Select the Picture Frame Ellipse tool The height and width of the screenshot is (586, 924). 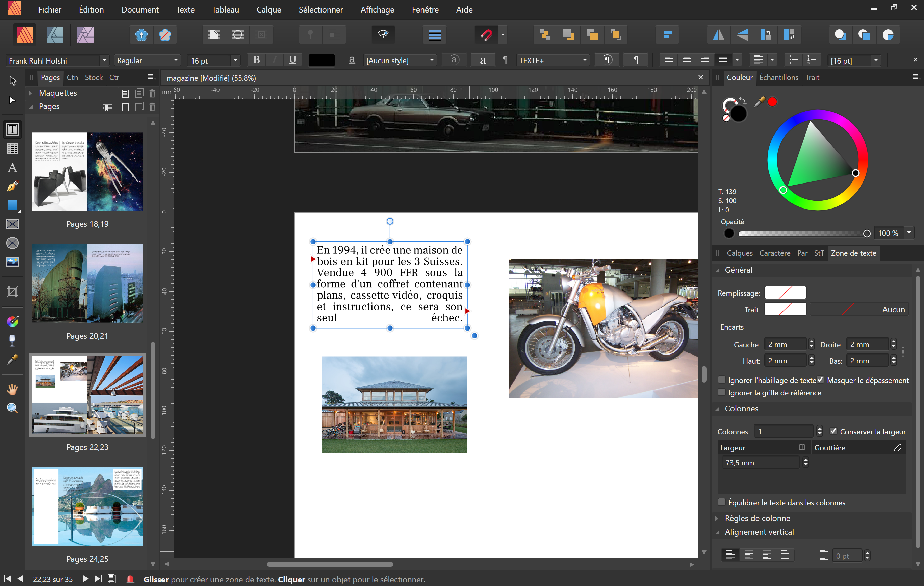12,243
